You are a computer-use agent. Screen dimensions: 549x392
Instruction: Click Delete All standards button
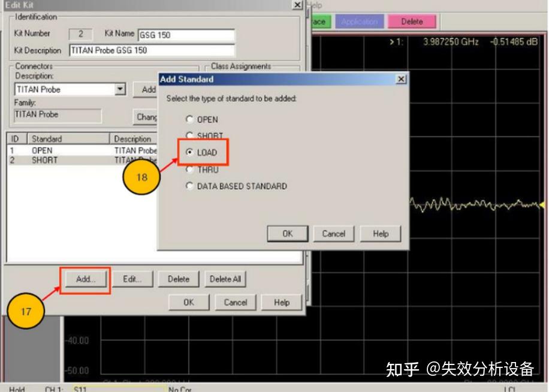point(225,279)
